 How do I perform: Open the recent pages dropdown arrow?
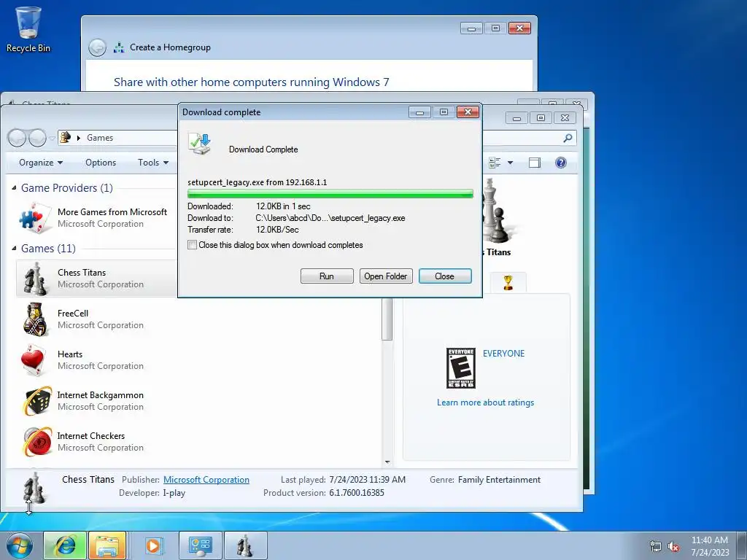pyautogui.click(x=52, y=138)
